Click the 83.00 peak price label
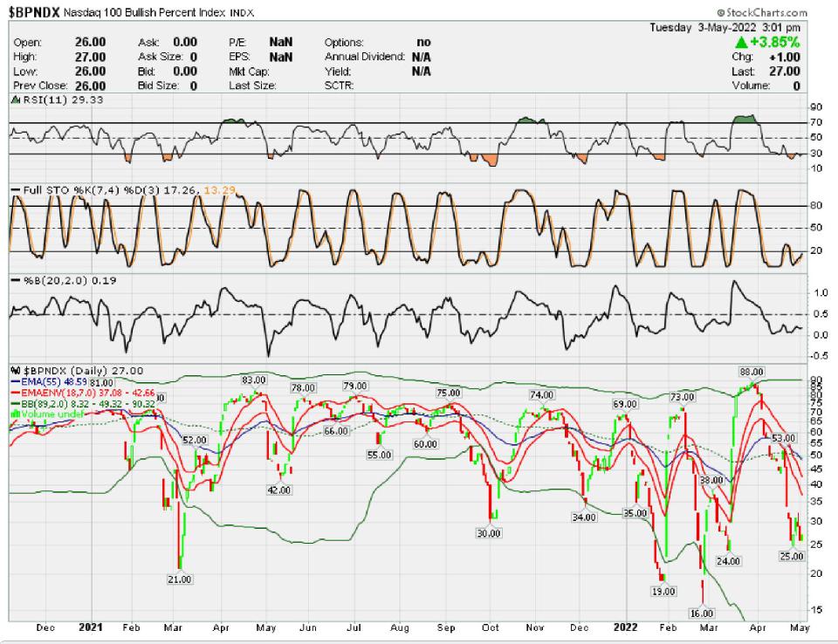The width and height of the screenshot is (838, 644). [x=254, y=380]
